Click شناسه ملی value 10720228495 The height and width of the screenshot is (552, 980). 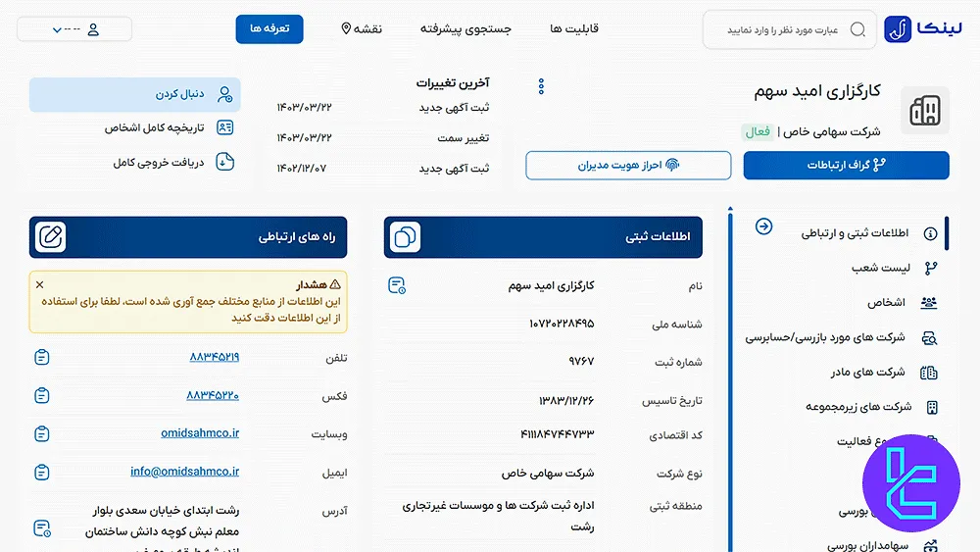point(562,324)
